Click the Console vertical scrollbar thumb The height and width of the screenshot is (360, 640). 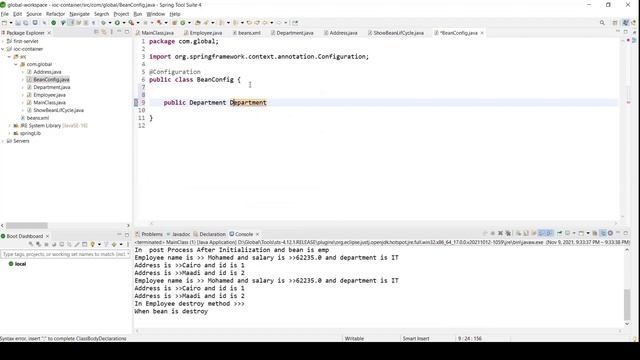click(627, 304)
